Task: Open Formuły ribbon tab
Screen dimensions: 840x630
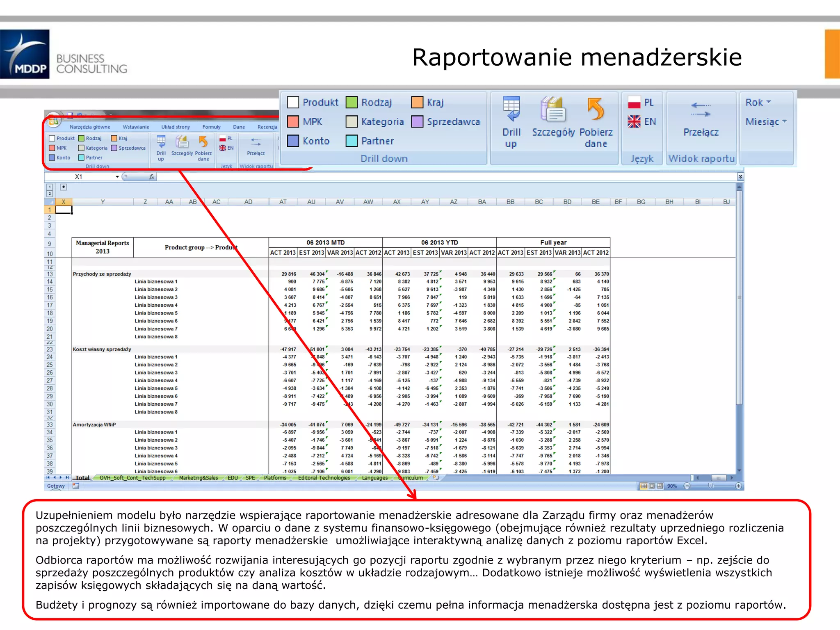Action: coord(211,127)
